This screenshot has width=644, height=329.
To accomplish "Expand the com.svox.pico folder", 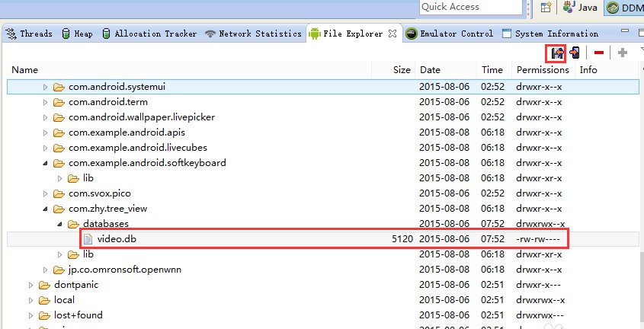I will tap(45, 193).
